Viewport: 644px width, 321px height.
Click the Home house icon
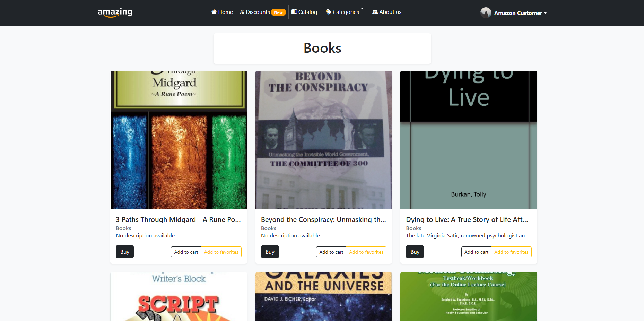tap(214, 12)
